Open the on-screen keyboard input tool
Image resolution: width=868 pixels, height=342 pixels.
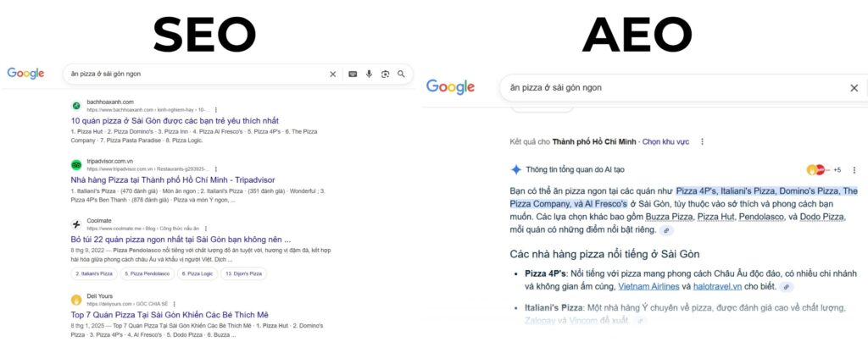(353, 74)
